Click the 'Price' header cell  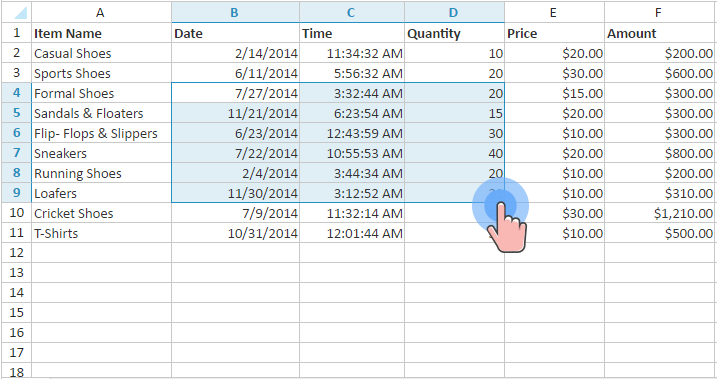coord(554,33)
